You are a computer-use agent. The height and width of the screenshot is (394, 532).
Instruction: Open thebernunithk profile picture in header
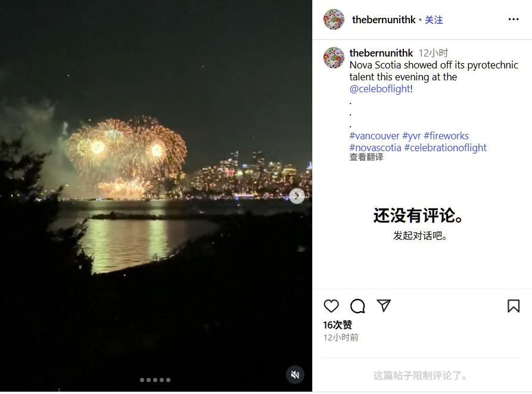pos(334,19)
